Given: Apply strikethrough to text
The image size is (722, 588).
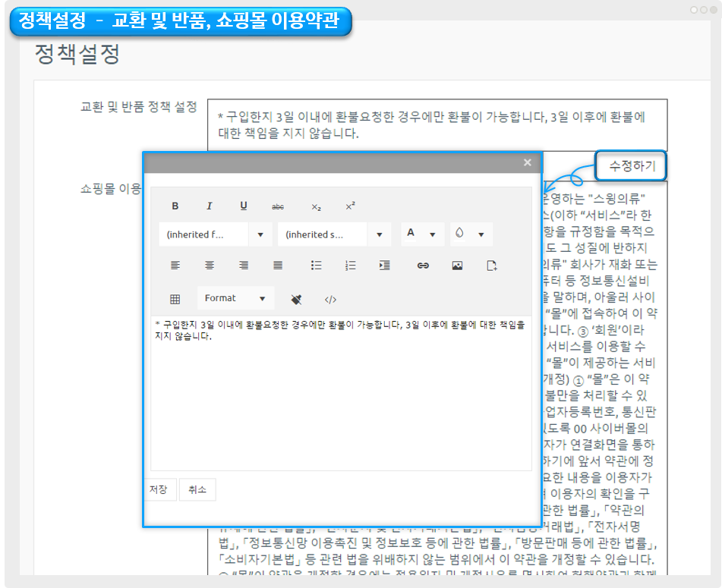Looking at the screenshot, I should coord(278,206).
